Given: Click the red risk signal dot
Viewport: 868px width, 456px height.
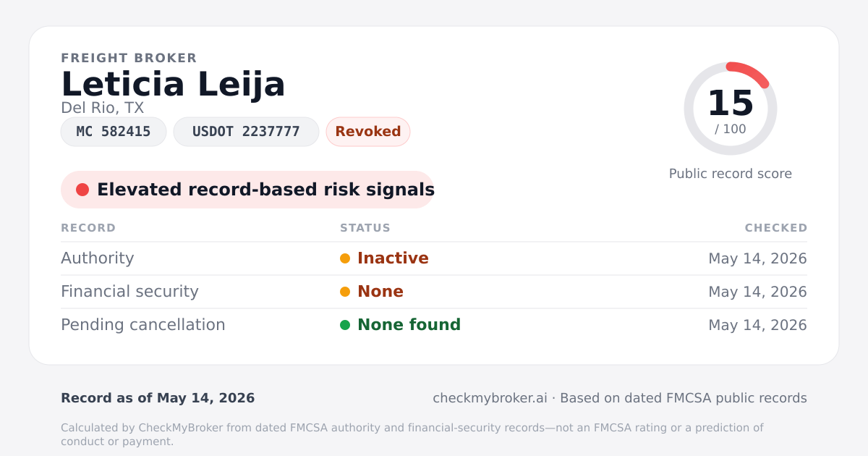Looking at the screenshot, I should tap(82, 190).
